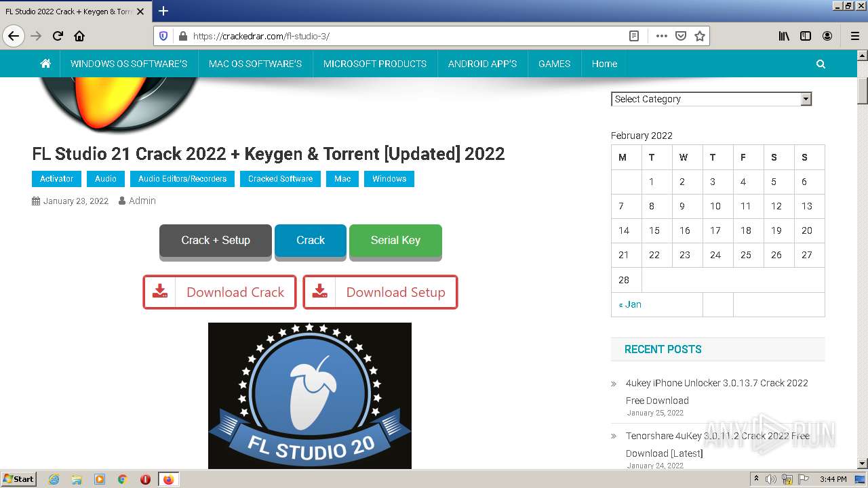Click the taskbar clock 3:44 PM

833,479
